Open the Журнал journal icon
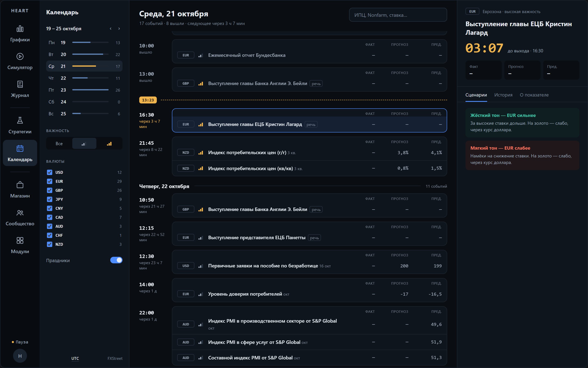Viewport: 588px width, 368px height. [x=20, y=84]
